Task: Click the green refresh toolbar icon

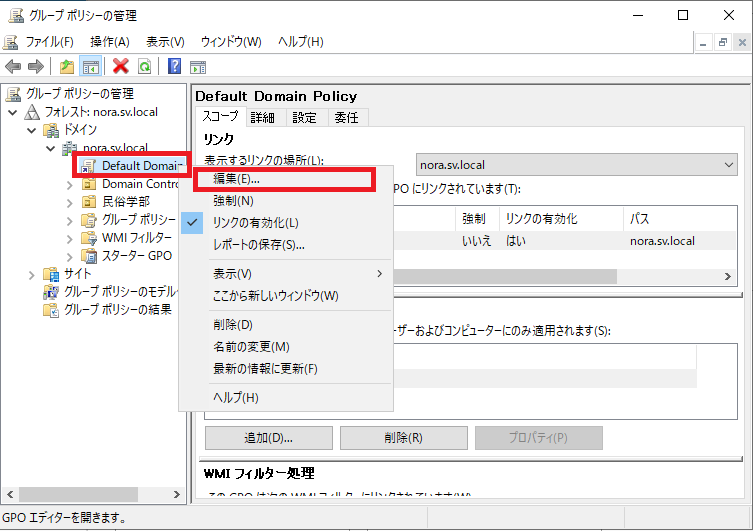Action: click(x=144, y=66)
